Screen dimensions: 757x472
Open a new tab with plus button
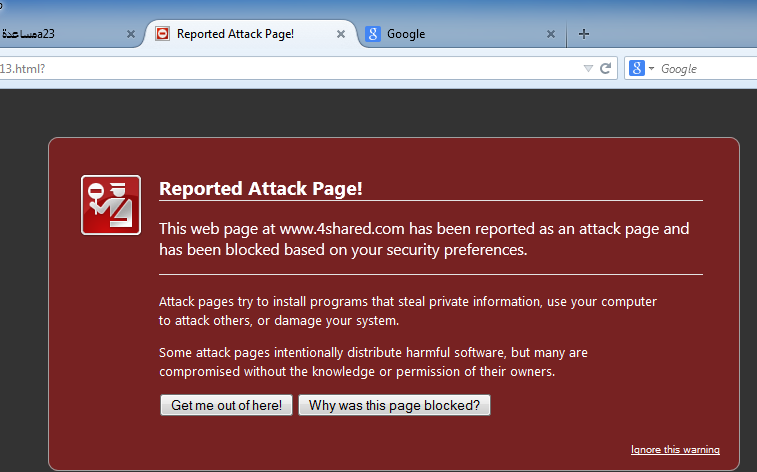pyautogui.click(x=584, y=34)
